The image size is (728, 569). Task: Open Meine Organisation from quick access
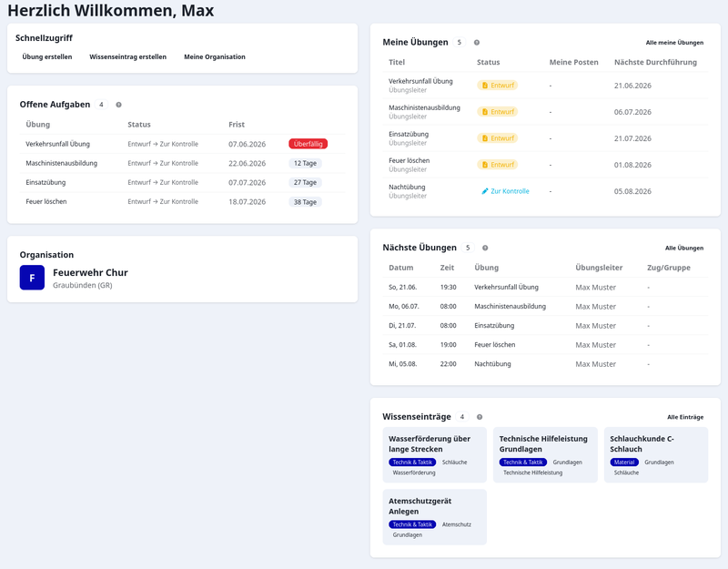(215, 57)
